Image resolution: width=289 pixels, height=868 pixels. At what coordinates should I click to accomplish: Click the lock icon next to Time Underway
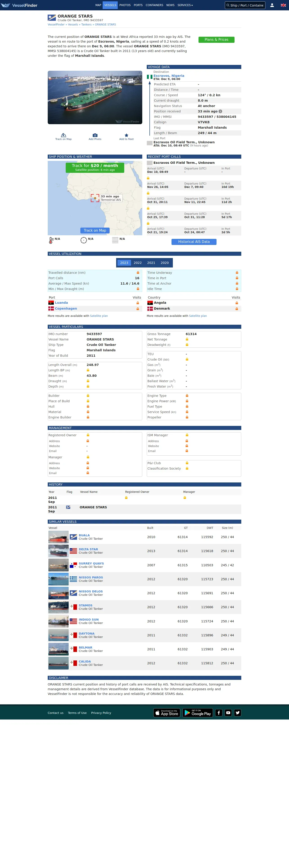tap(237, 273)
